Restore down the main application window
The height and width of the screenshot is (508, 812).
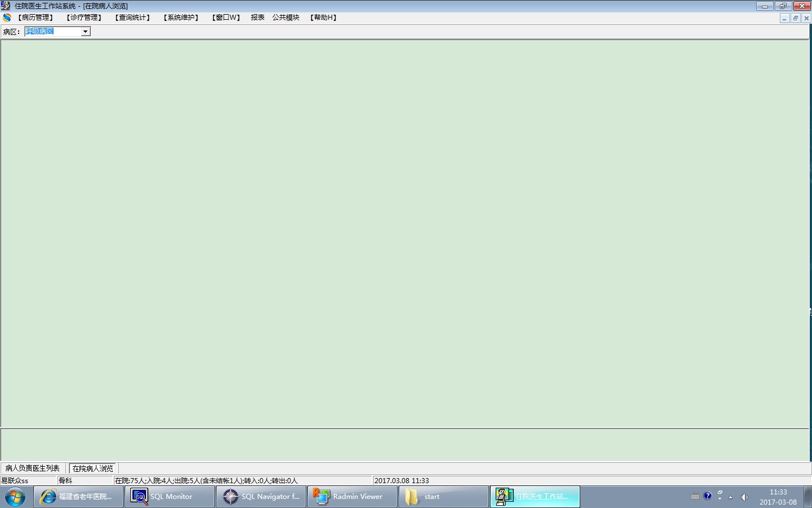tap(783, 6)
